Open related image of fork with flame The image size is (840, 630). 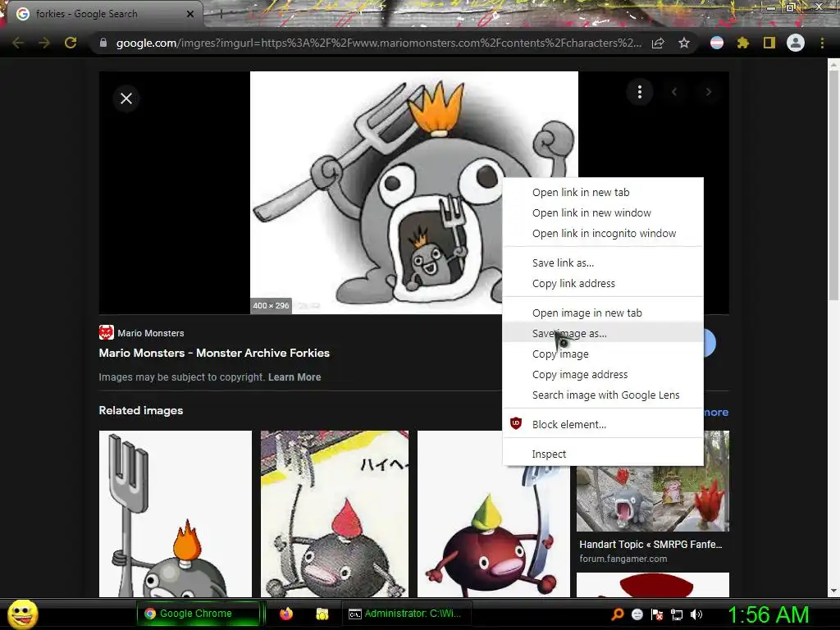click(x=176, y=514)
